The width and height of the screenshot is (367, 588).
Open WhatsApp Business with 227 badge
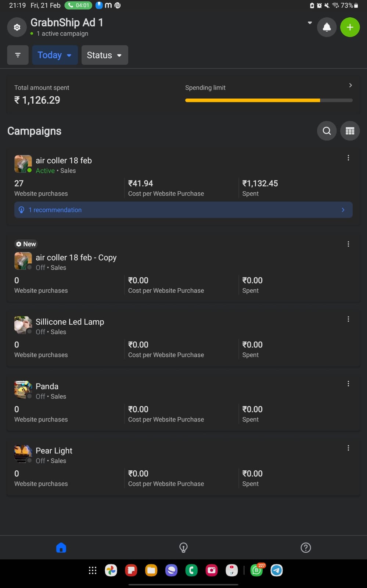(x=257, y=570)
